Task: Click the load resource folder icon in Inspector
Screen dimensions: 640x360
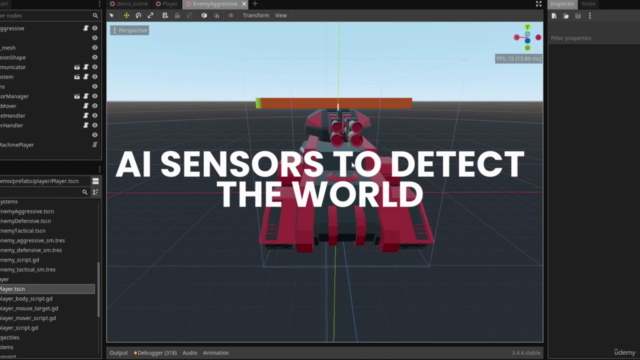Action: 566,16
